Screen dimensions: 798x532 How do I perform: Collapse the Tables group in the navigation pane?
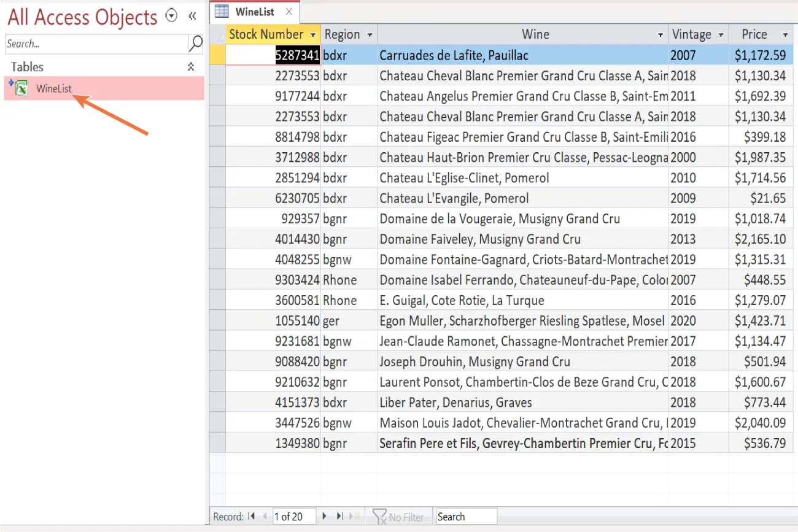pyautogui.click(x=192, y=67)
